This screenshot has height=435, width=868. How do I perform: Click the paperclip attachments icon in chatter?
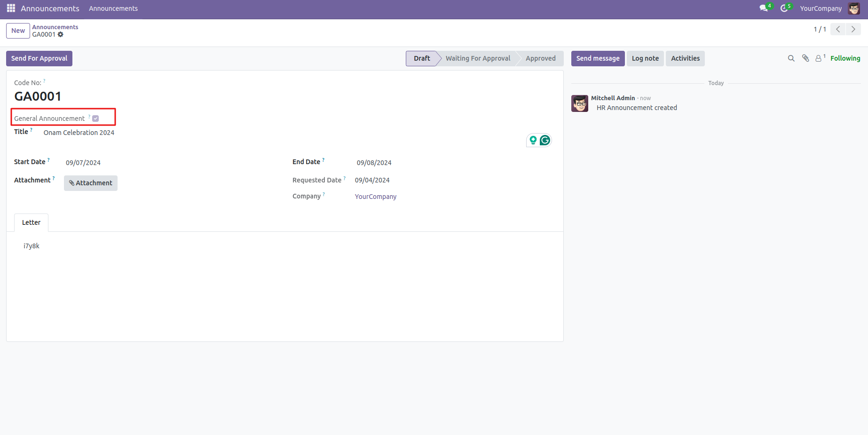click(805, 58)
